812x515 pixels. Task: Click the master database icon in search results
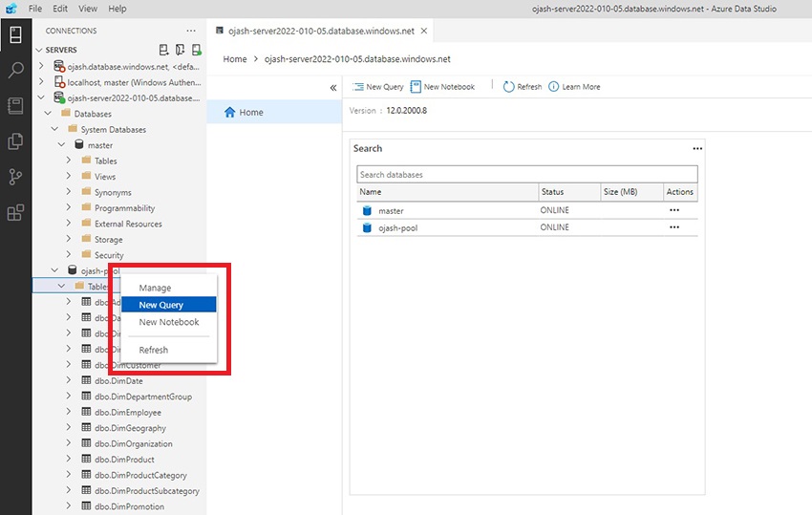pos(367,211)
